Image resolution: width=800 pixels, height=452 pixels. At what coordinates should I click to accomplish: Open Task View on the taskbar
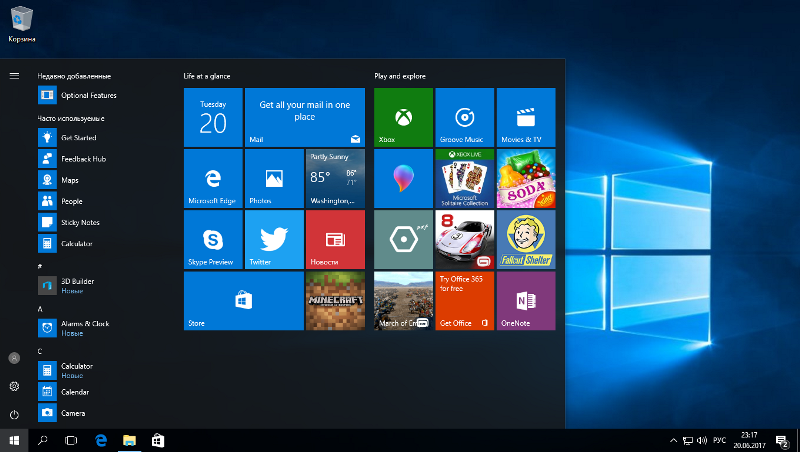71,440
